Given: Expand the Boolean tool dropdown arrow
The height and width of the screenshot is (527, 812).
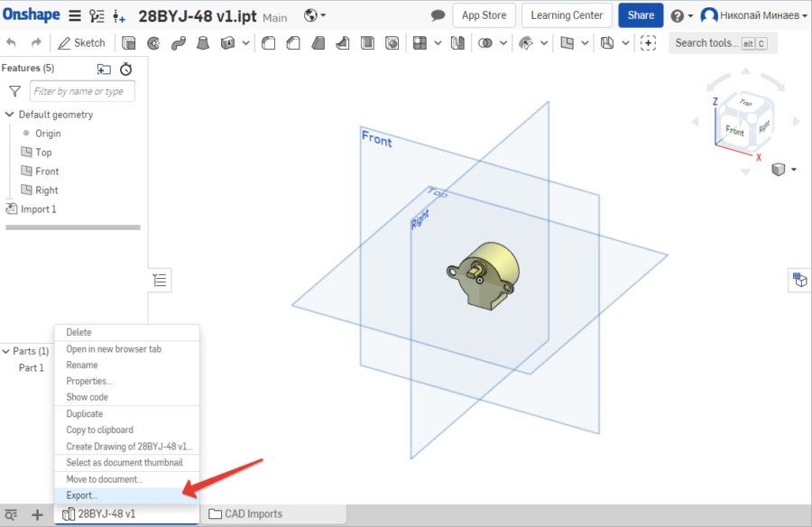Looking at the screenshot, I should point(503,43).
